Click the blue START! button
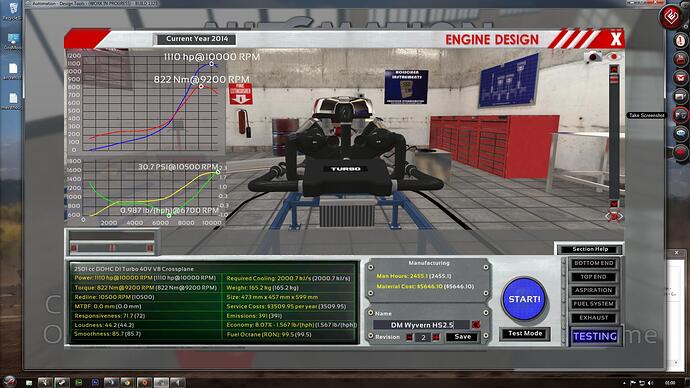Viewport: 690px width, 388px height. click(525, 299)
